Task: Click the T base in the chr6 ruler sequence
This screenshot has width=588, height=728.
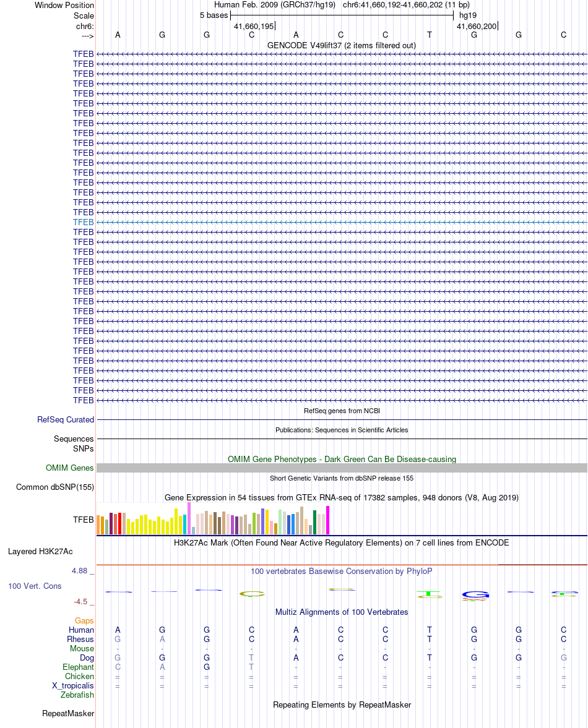Action: [430, 35]
